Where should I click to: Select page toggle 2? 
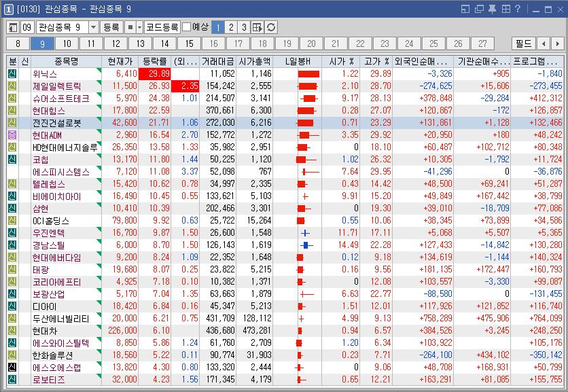click(x=231, y=27)
